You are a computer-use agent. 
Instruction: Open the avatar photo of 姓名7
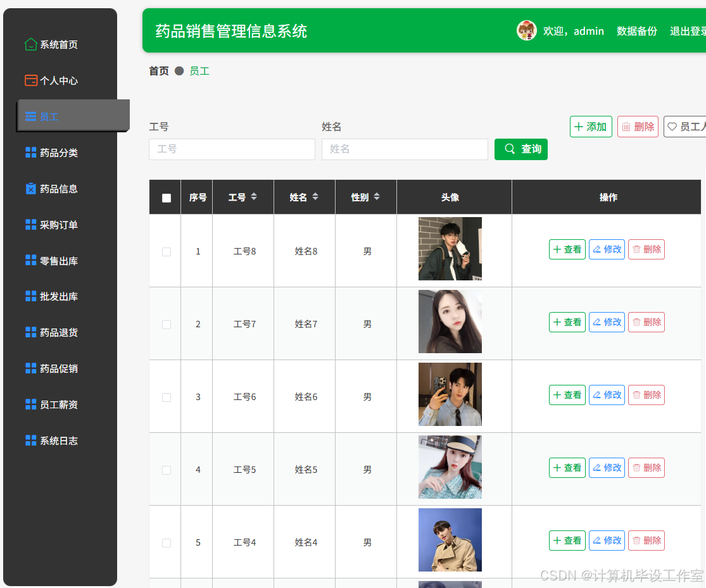(450, 322)
